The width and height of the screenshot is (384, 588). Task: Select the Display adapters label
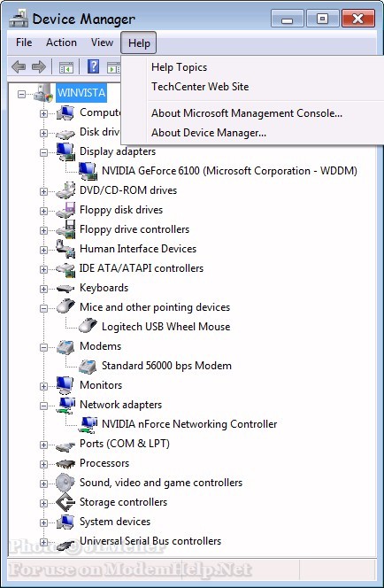click(118, 151)
